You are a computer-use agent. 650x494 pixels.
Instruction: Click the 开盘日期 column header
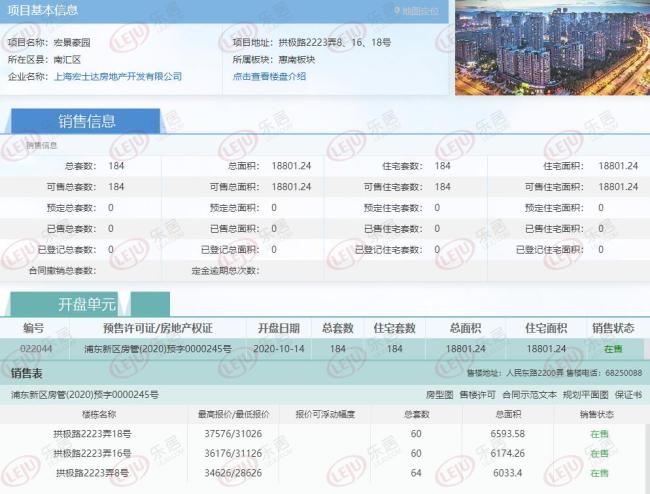coord(279,328)
